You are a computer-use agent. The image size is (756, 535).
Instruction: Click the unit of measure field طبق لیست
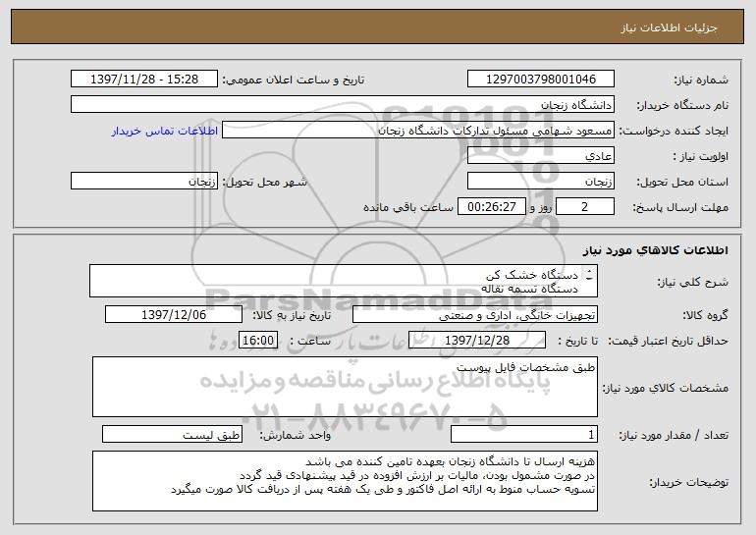click(172, 434)
